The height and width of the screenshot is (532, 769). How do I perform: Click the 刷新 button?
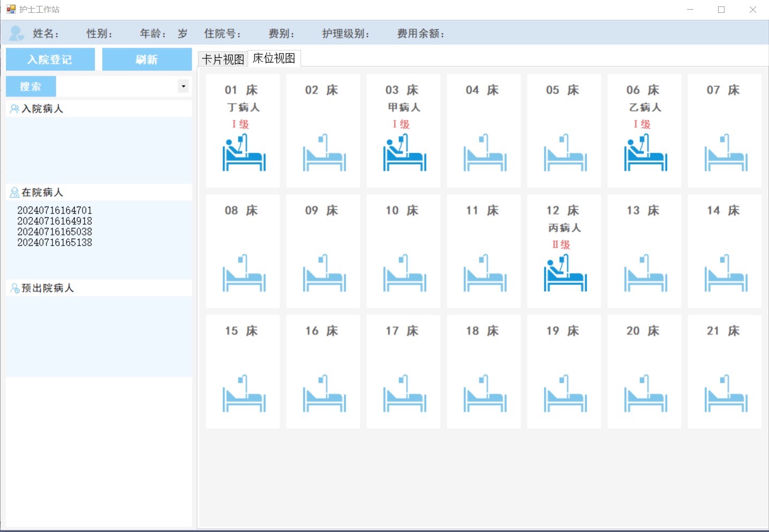pyautogui.click(x=147, y=59)
